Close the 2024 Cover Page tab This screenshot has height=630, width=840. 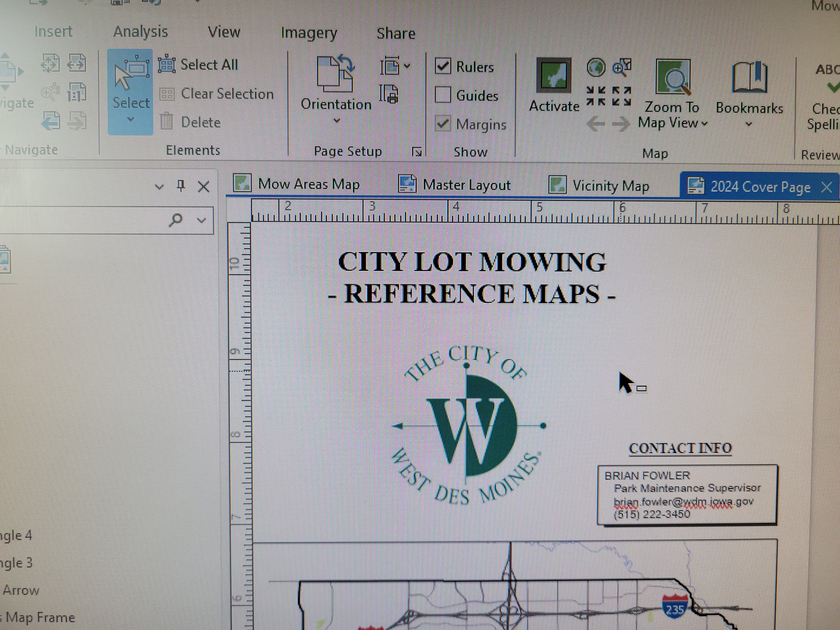pyautogui.click(x=827, y=187)
